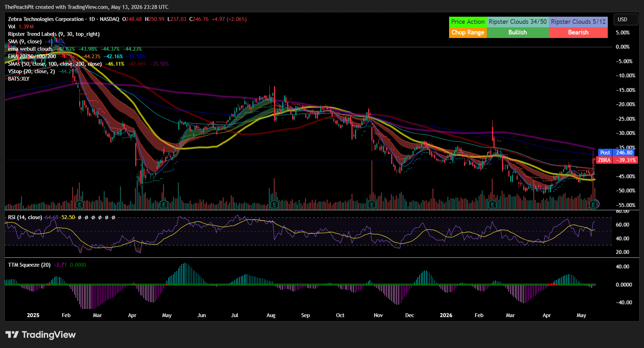The height and width of the screenshot is (348, 644).
Task: Select the Price Action label cell
Action: 468,22
